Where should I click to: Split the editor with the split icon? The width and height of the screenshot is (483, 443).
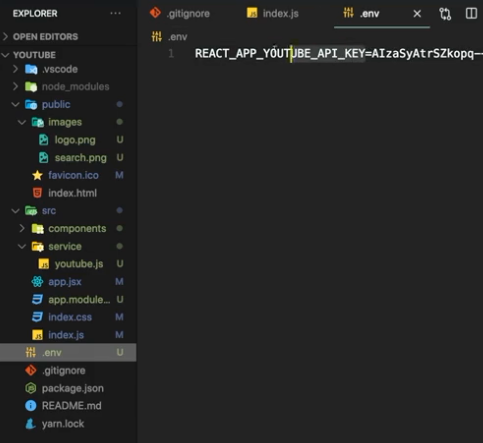[x=471, y=14]
